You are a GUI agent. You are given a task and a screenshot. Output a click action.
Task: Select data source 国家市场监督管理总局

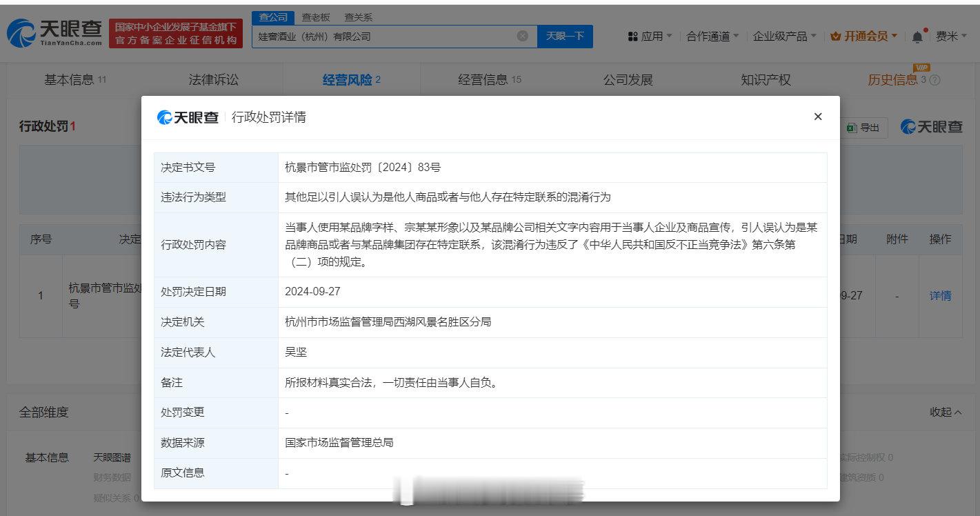point(339,442)
